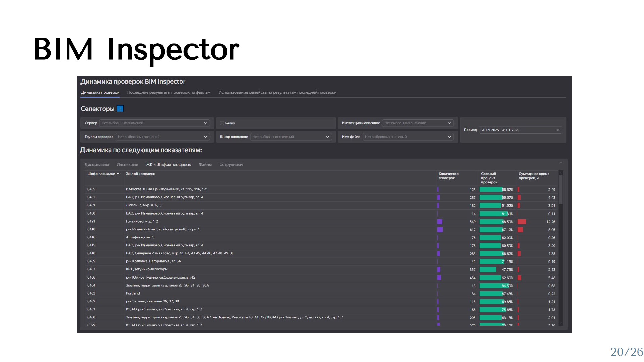The width and height of the screenshot is (644, 362).
Task: Expand the Шифр площадки selector dropdown
Action: tap(291, 137)
